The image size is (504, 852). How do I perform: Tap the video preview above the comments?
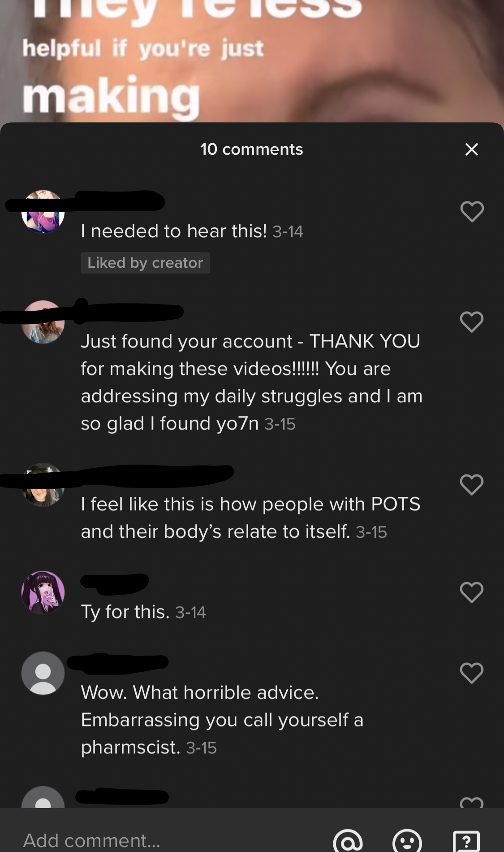click(x=252, y=61)
